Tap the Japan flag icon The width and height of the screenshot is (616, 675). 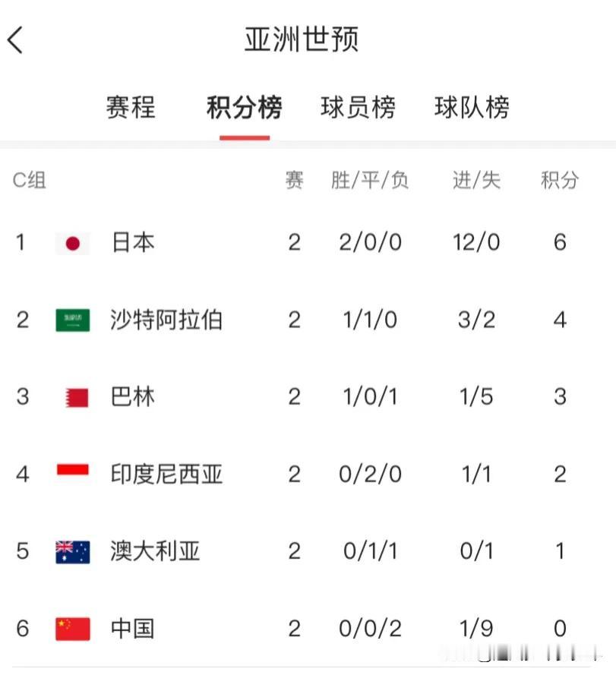72,243
